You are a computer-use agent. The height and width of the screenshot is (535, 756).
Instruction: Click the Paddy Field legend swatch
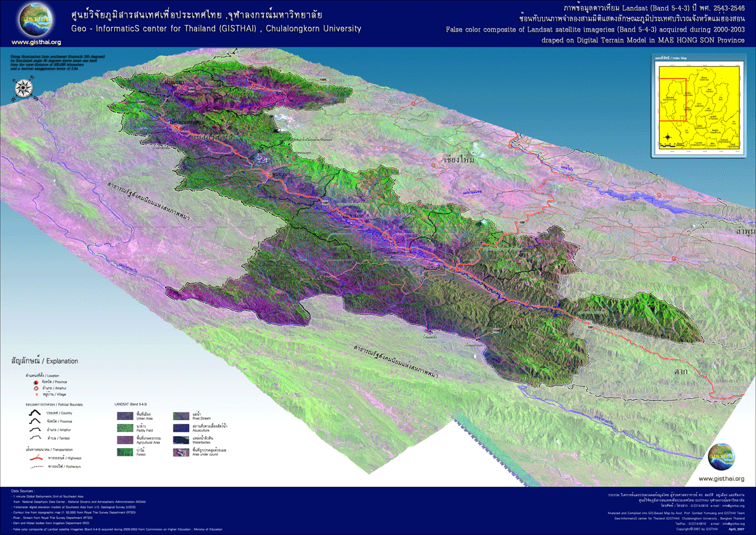point(125,428)
